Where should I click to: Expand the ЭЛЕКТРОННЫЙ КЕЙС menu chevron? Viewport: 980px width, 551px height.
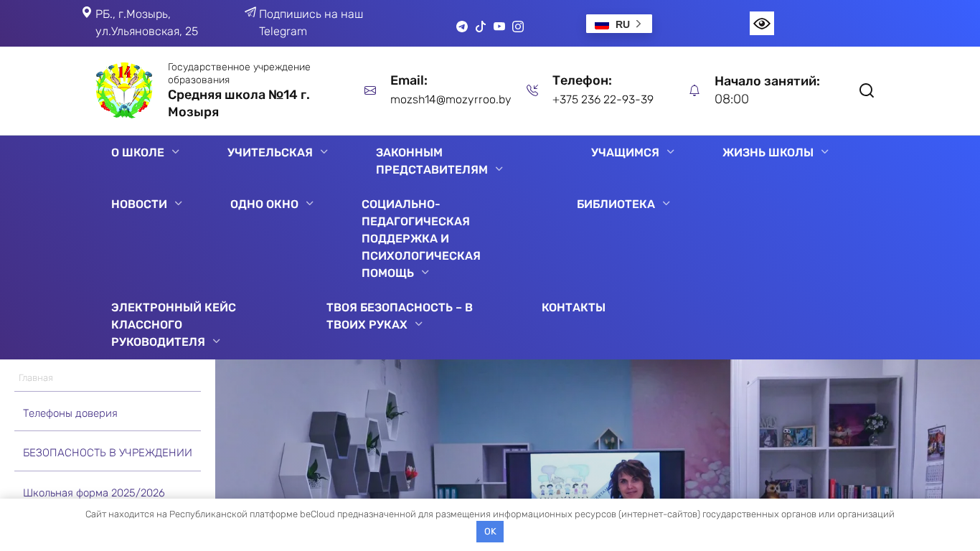(x=217, y=341)
